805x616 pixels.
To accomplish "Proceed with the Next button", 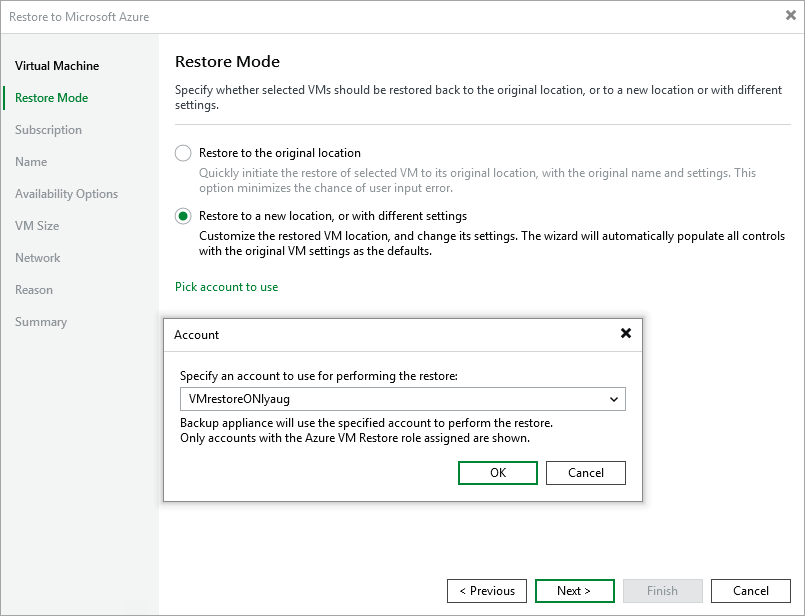I will coord(574,590).
